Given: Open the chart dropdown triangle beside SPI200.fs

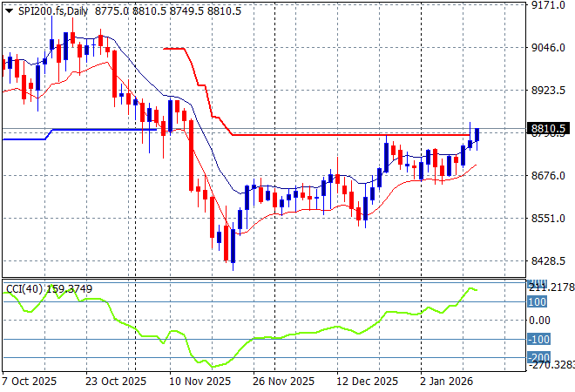Looking at the screenshot, I should click(9, 9).
